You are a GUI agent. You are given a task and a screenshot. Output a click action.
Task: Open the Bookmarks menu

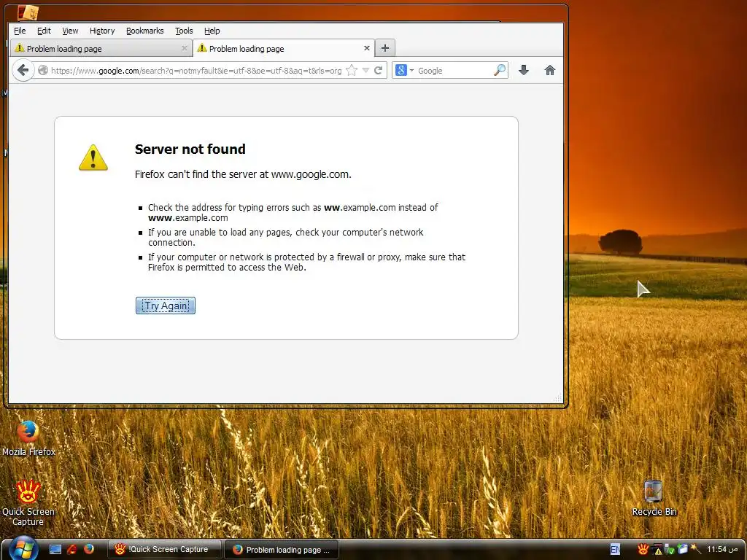click(x=145, y=31)
